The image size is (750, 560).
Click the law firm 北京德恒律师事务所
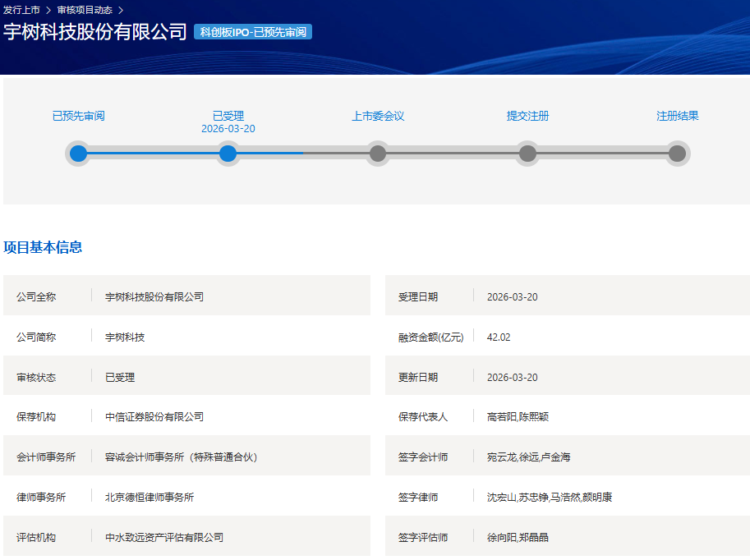pyautogui.click(x=150, y=497)
